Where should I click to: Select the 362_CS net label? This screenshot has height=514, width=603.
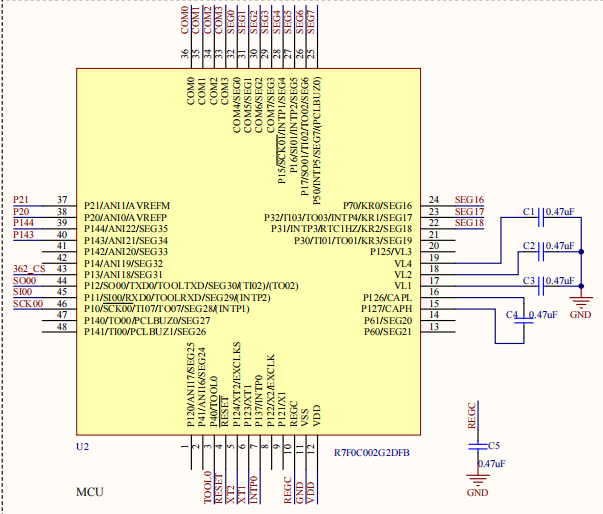pos(29,269)
